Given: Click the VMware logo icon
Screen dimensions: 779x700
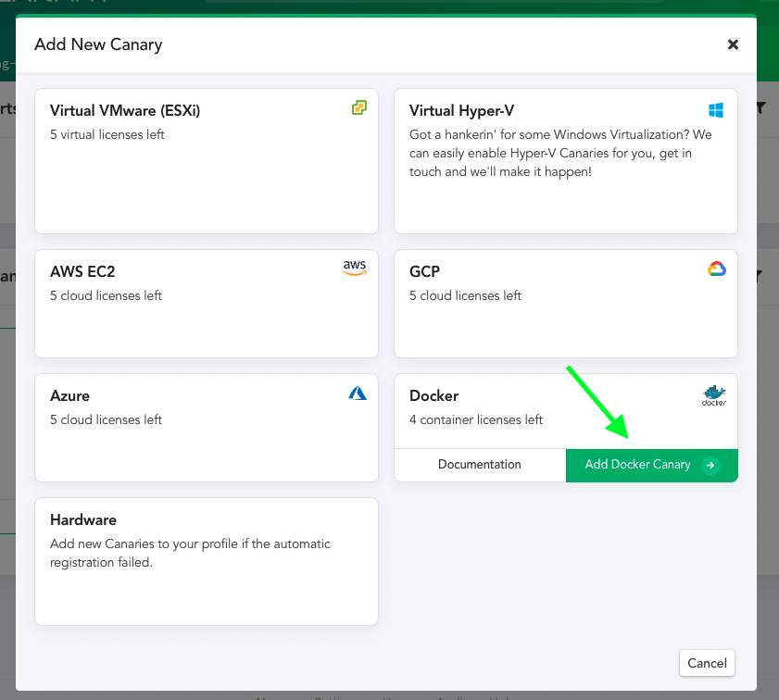Looking at the screenshot, I should pos(359,107).
